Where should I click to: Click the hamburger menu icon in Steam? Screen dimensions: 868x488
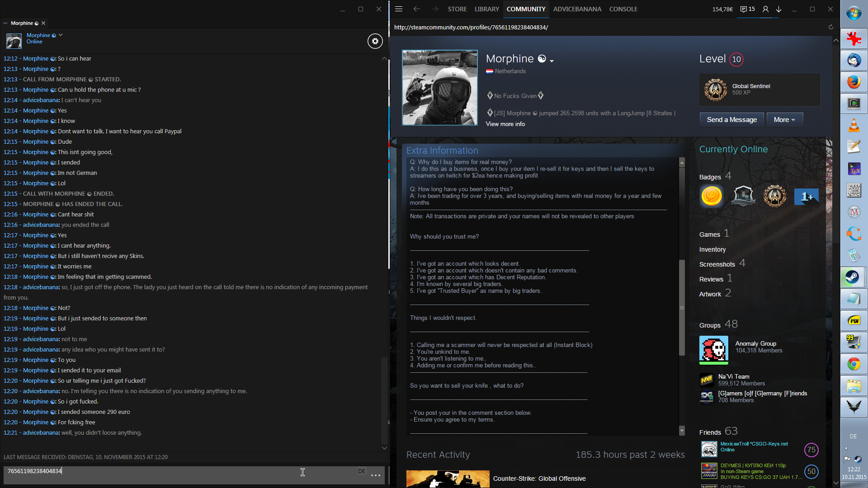(398, 9)
